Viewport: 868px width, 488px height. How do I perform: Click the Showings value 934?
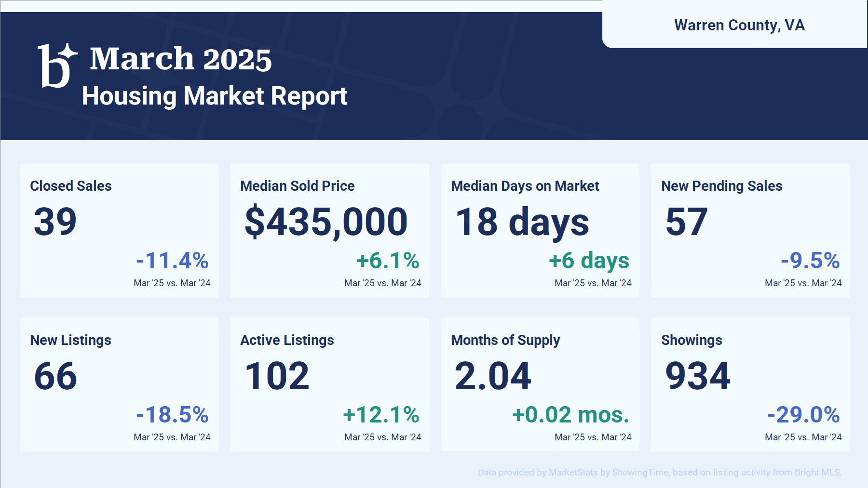tap(697, 376)
